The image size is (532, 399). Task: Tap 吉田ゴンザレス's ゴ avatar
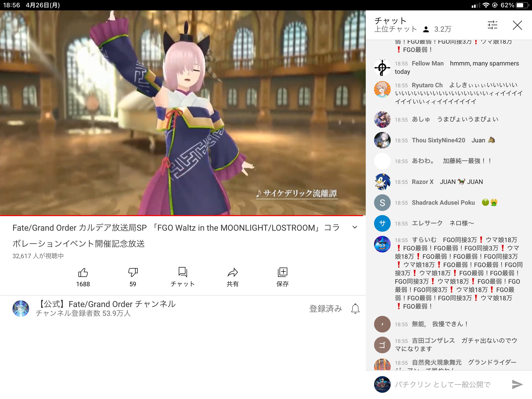pyautogui.click(x=382, y=345)
